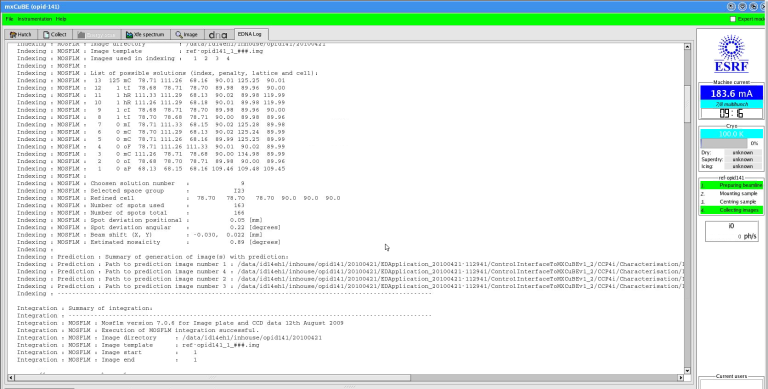Click the Hutch tab icon
This screenshot has width=768, height=389.
tap(13, 35)
